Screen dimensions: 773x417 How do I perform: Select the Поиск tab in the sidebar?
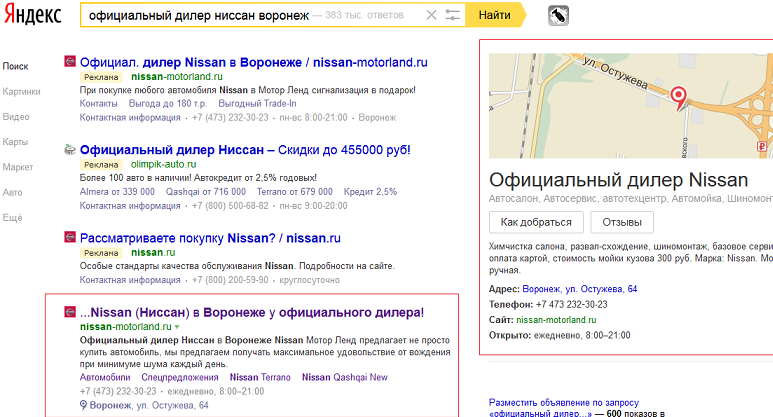tap(15, 66)
